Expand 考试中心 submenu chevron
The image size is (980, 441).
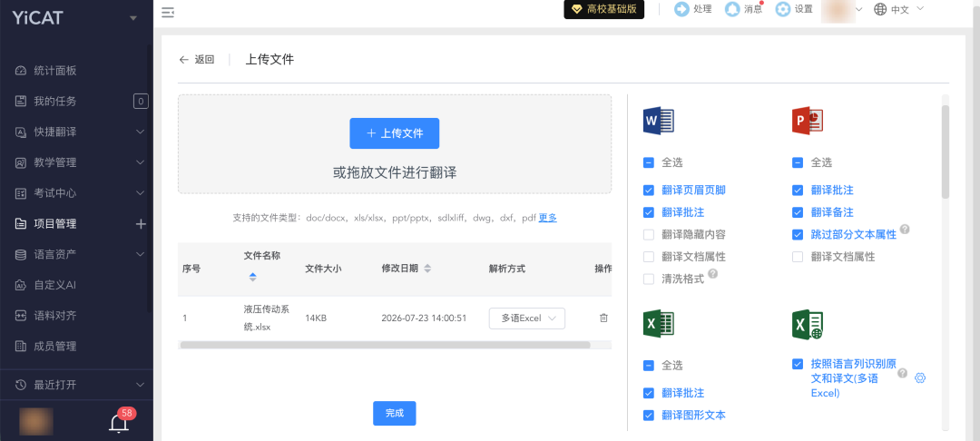click(x=141, y=193)
